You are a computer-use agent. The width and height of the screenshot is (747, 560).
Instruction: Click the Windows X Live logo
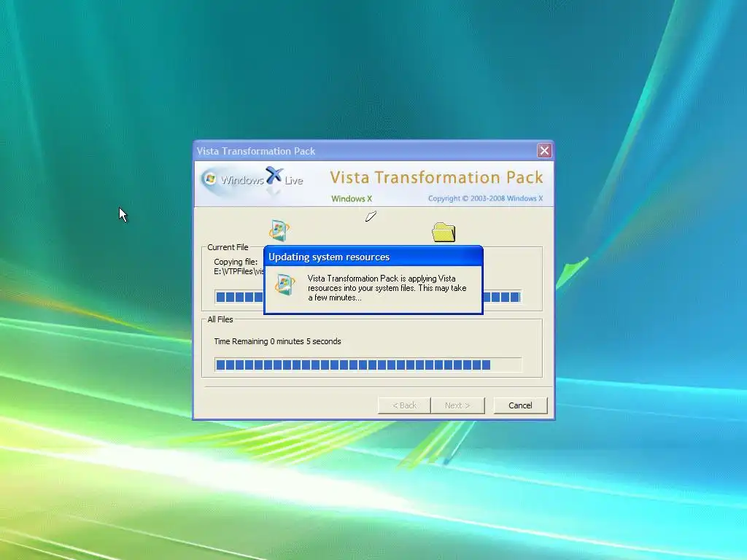252,179
